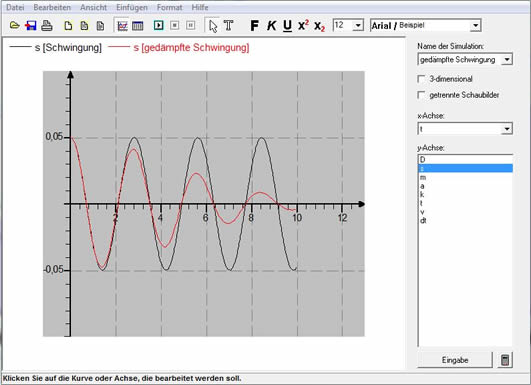Select m in the y-Achse list
531x385 pixels.
point(465,177)
